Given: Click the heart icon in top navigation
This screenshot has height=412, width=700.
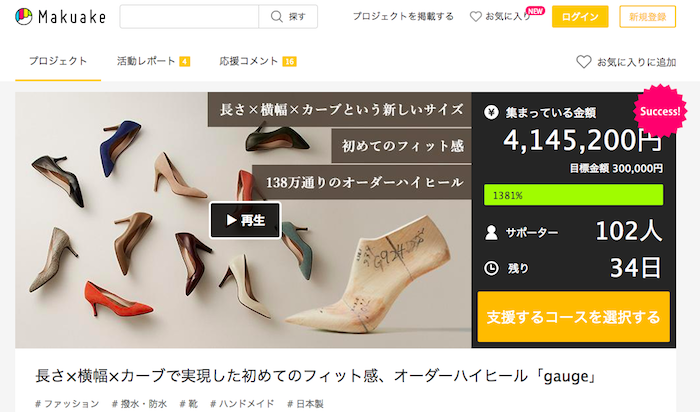Looking at the screenshot, I should pos(493,17).
